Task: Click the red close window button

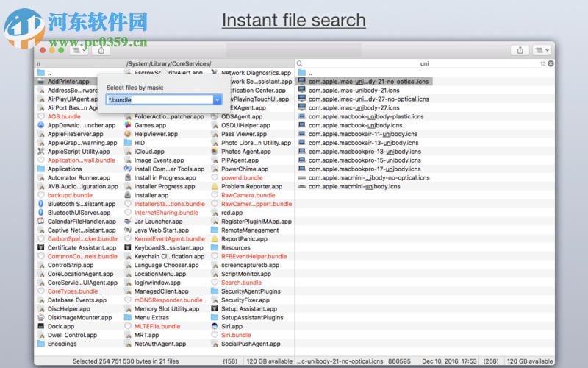Action: (43, 50)
